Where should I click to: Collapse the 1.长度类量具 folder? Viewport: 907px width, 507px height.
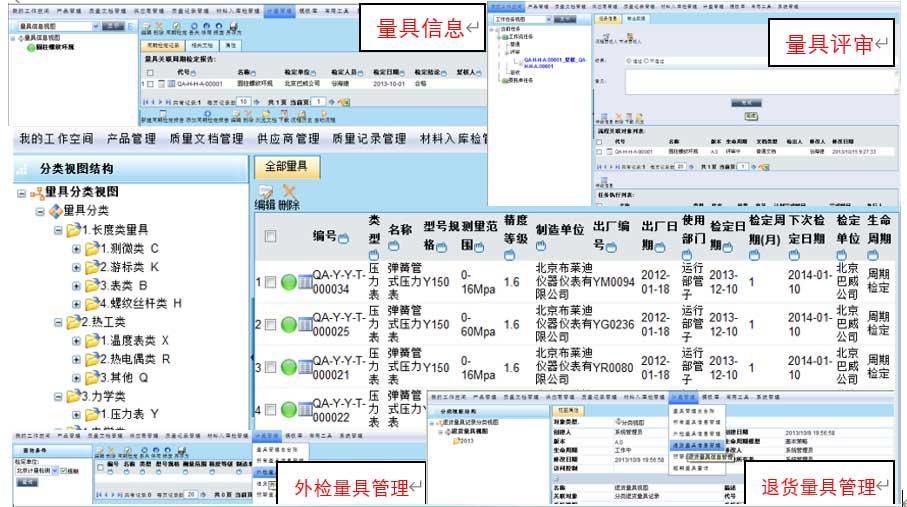pyautogui.click(x=58, y=230)
